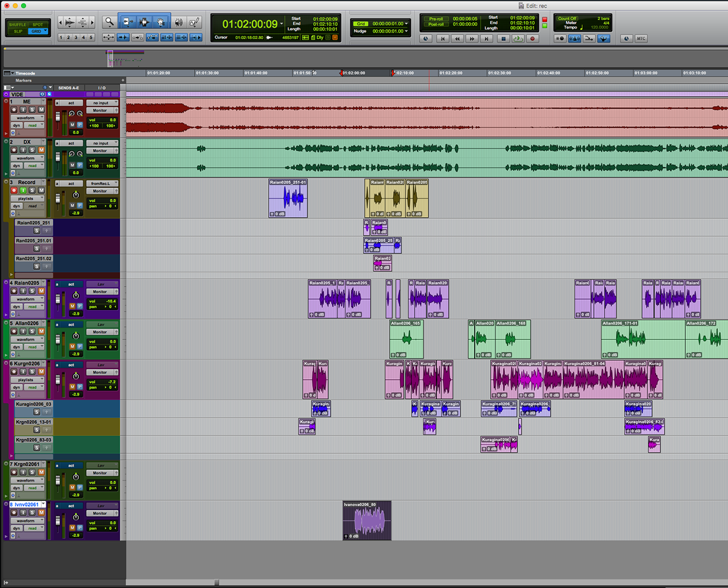
Task: Click the Lav input button on Allan0206 track
Action: click(101, 325)
